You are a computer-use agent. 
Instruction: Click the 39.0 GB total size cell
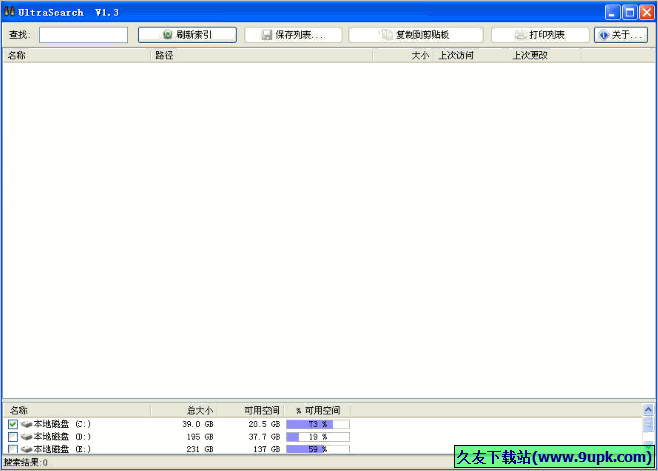click(198, 424)
